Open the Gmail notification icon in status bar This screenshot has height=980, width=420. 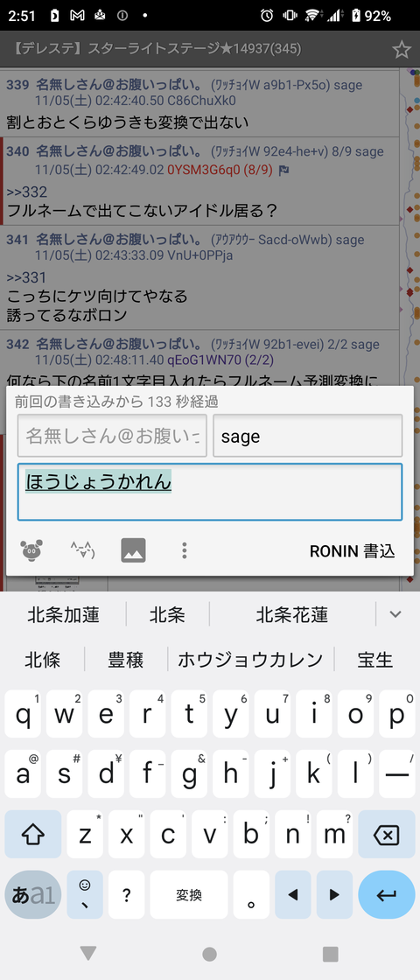tap(77, 16)
